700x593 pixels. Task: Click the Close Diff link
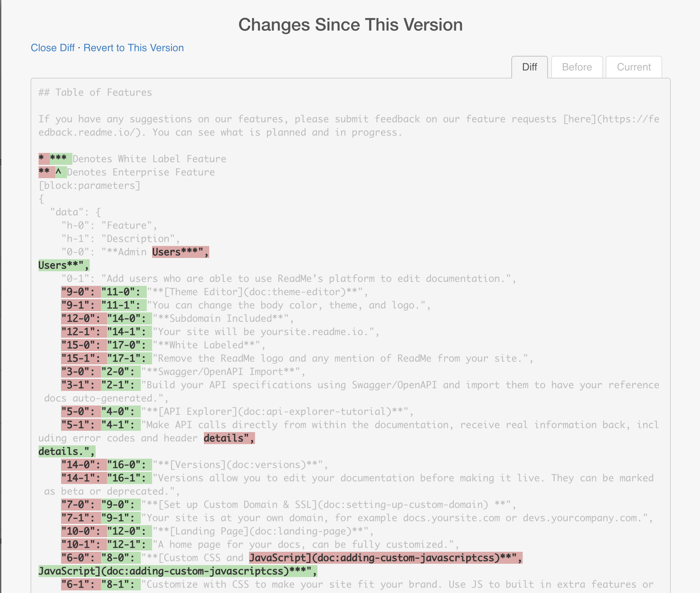point(52,48)
